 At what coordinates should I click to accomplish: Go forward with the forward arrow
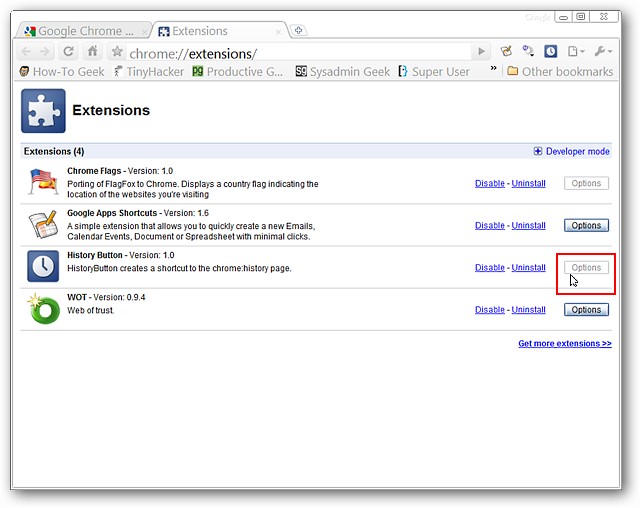coord(45,51)
